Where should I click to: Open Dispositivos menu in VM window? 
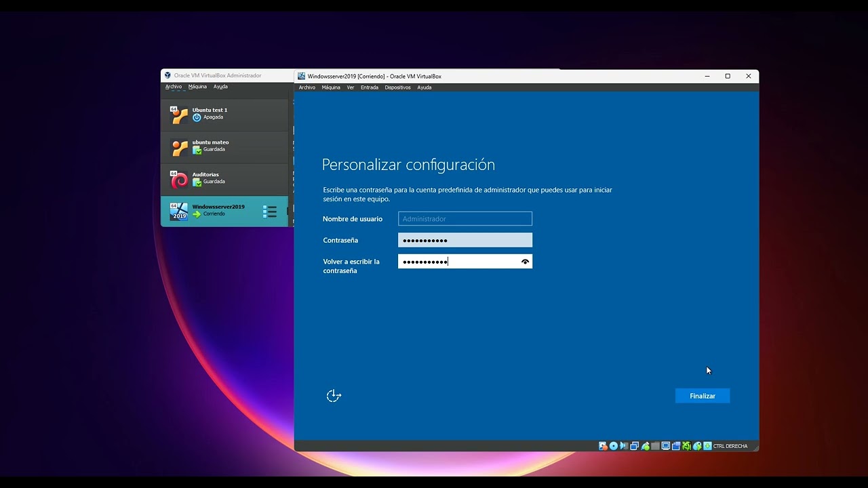(x=398, y=87)
